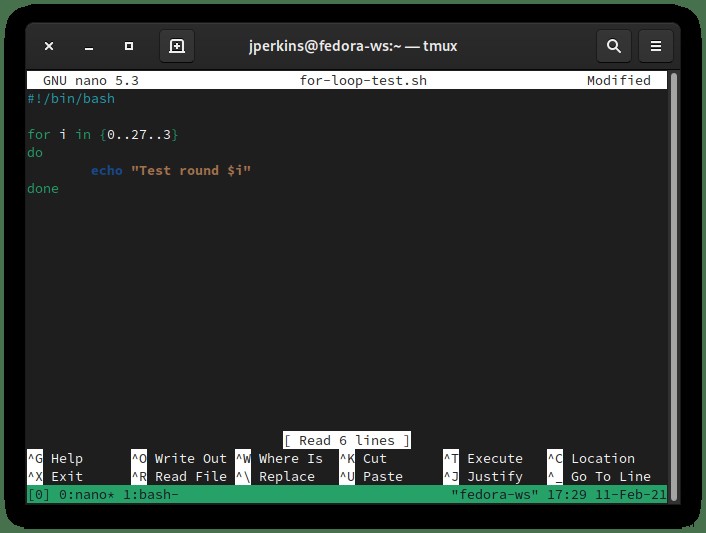Viewport: 706px width, 533px height.
Task: Click the for-loop-test.sh filename in title bar
Action: click(x=363, y=81)
